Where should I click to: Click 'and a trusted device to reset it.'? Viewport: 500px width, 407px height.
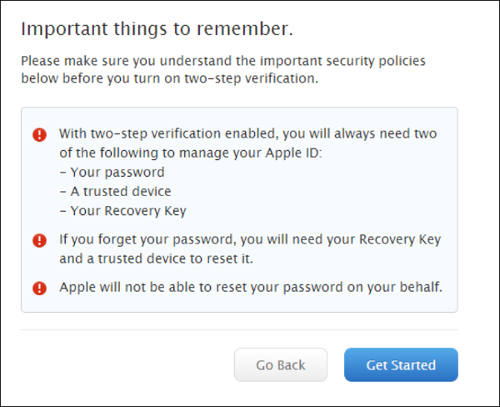pyautogui.click(x=156, y=259)
